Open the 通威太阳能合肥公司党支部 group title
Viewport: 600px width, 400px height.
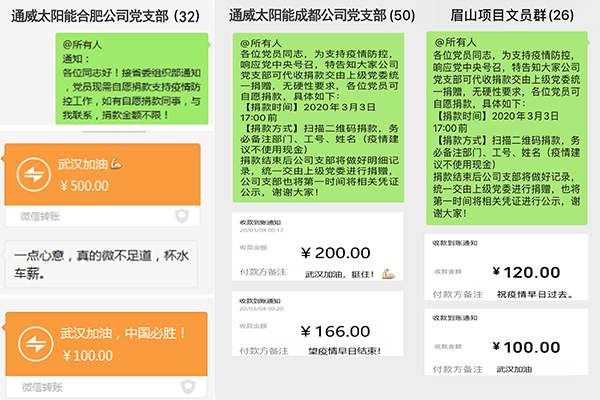click(x=104, y=15)
